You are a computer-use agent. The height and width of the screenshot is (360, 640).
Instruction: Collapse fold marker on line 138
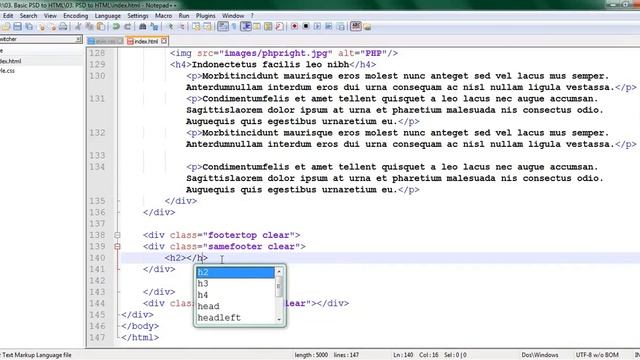point(117,235)
